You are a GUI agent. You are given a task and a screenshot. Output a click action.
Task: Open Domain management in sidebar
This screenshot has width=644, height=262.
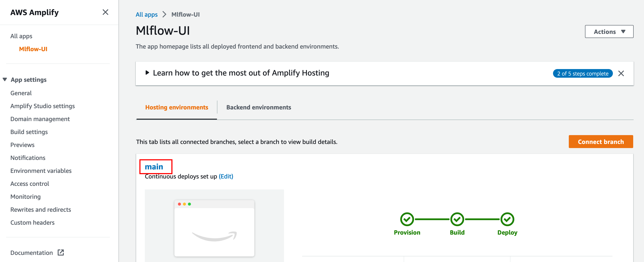pos(40,119)
